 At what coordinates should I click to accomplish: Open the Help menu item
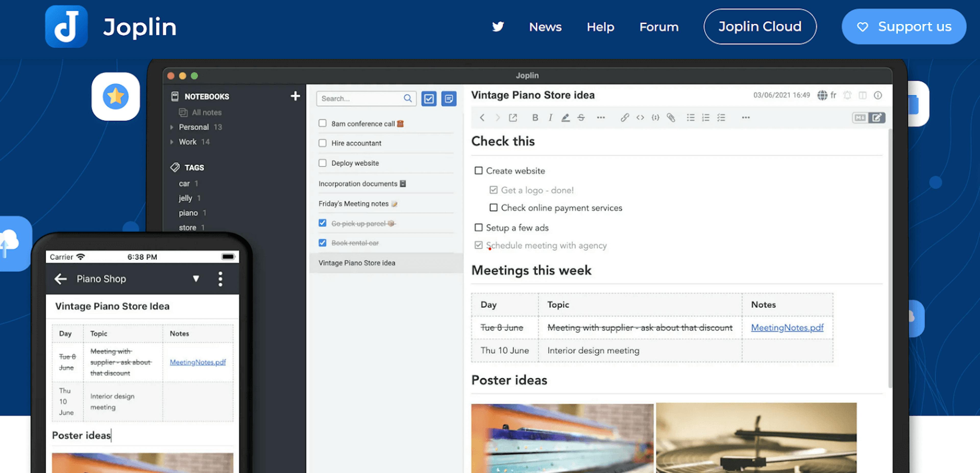click(x=600, y=26)
